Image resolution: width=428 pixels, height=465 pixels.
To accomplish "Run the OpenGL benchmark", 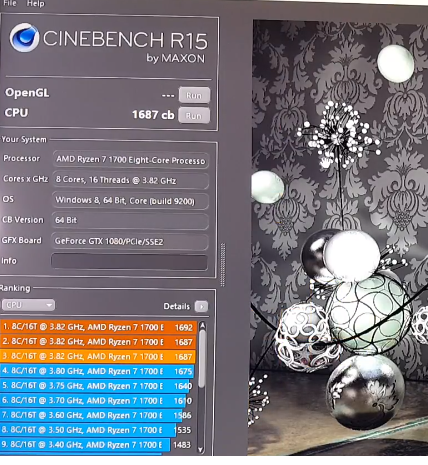I will 194,95.
